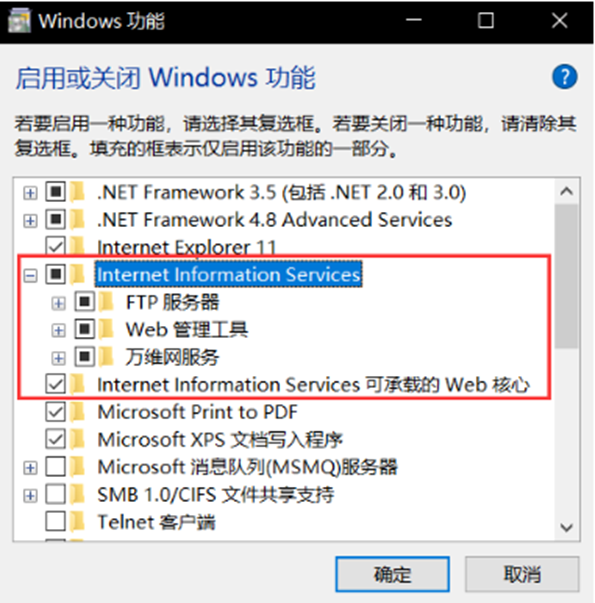Click the Windows Features title bar icon

pos(19,20)
